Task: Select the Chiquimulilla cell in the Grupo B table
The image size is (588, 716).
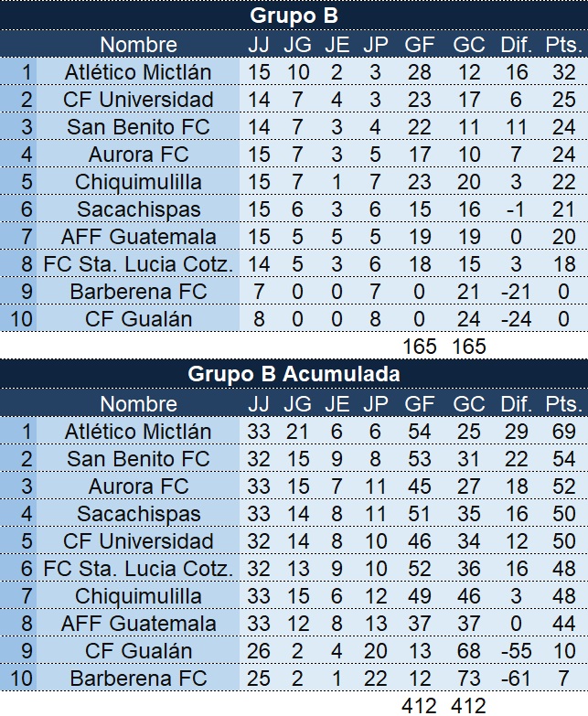Action: point(138,181)
